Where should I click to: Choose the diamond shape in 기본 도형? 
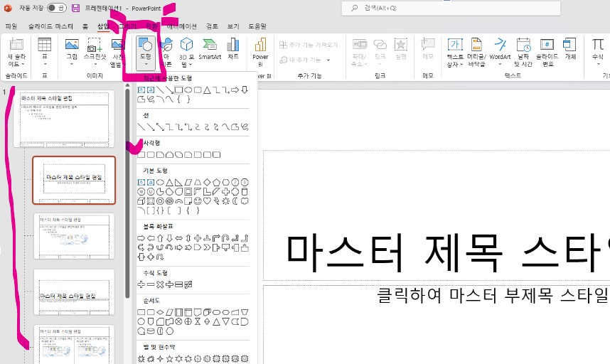207,183
